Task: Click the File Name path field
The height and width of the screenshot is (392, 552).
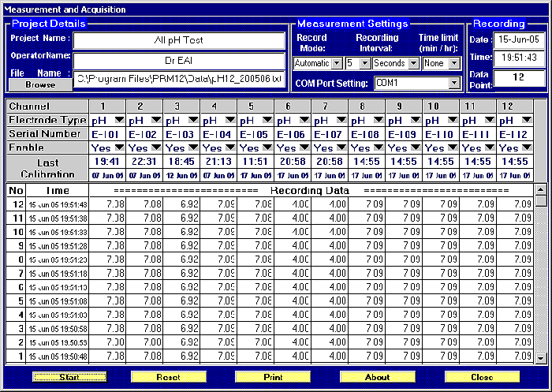Action: (x=179, y=79)
